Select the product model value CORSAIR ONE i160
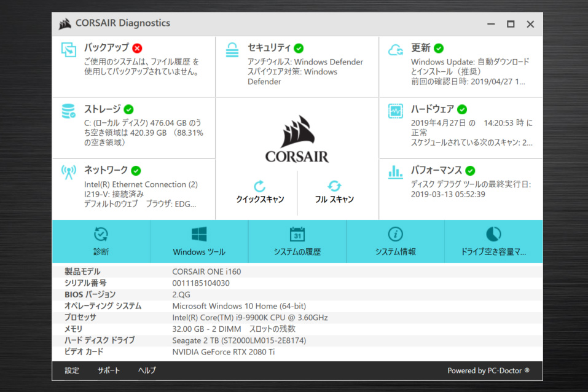 pyautogui.click(x=206, y=272)
